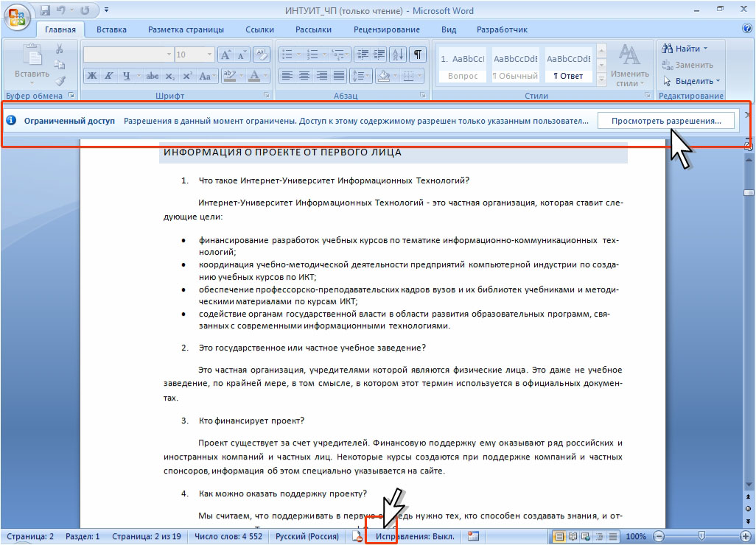Screen dimensions: 756x545
Task: Zoom out with the minus button
Action: coord(659,536)
